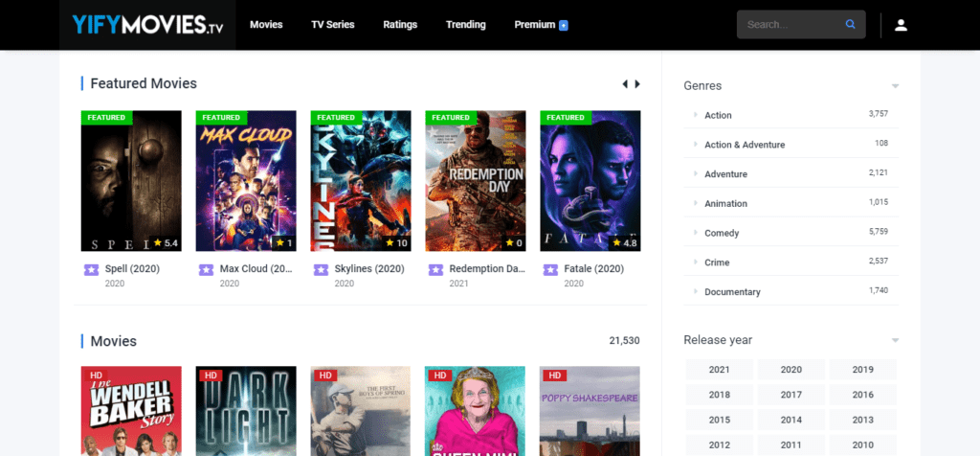Image resolution: width=980 pixels, height=456 pixels.
Task: Open the Queen Mimi poster
Action: pos(476,411)
